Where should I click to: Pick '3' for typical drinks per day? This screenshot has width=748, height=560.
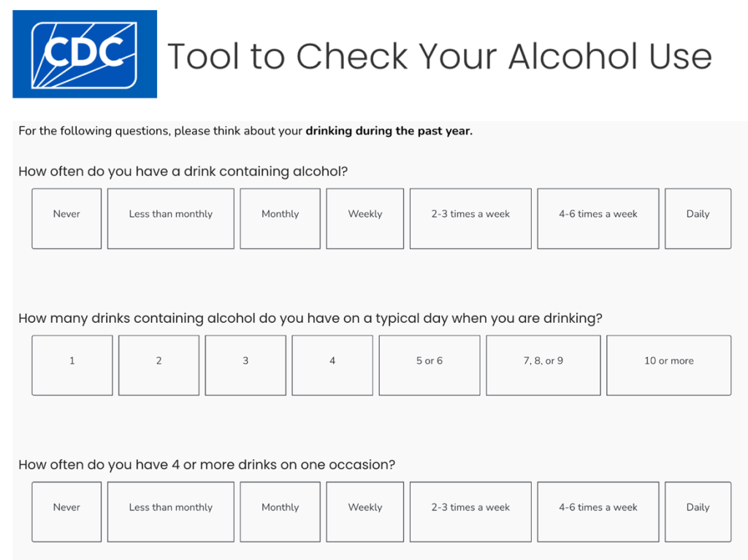pyautogui.click(x=245, y=365)
